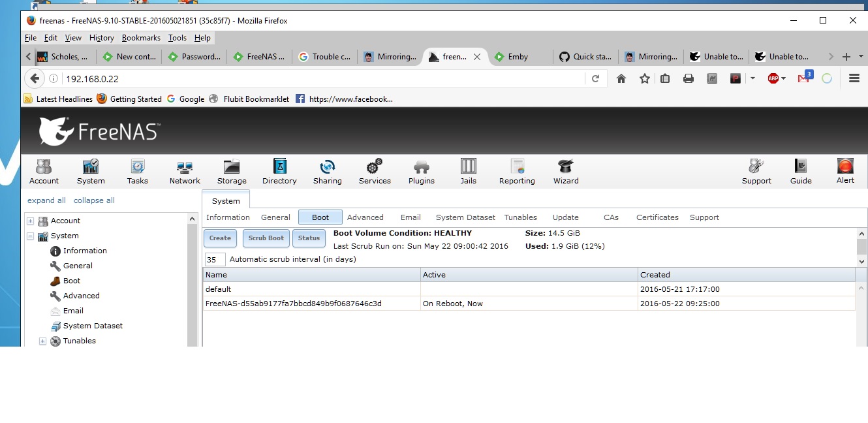Expand the Tunables node in the sidebar tree

tap(43, 341)
